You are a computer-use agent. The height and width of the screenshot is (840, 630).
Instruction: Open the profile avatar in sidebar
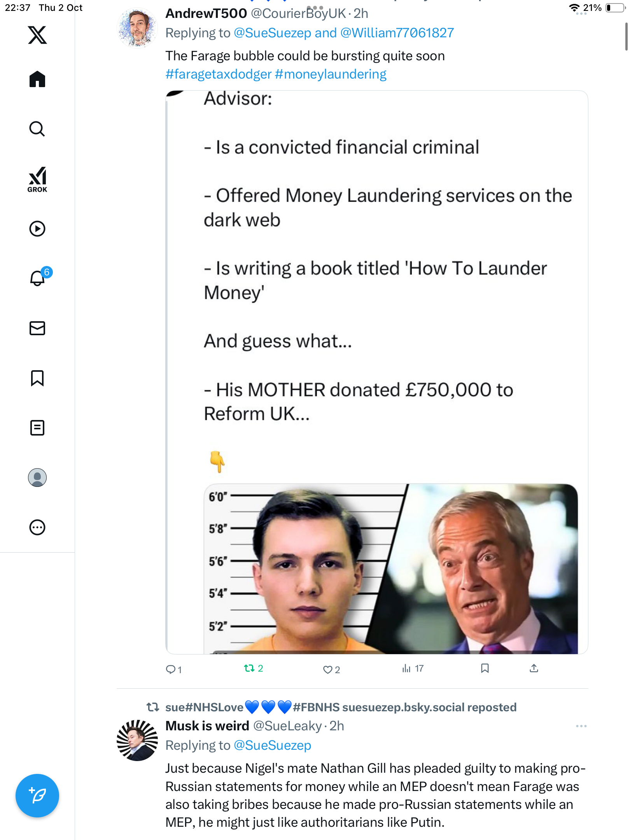[37, 478]
